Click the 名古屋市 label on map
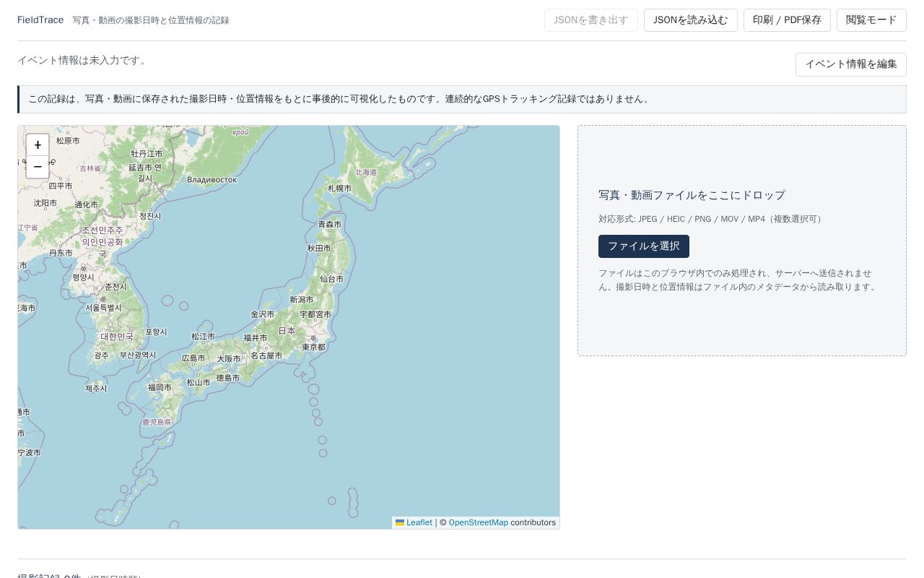The height and width of the screenshot is (578, 924). (x=266, y=355)
